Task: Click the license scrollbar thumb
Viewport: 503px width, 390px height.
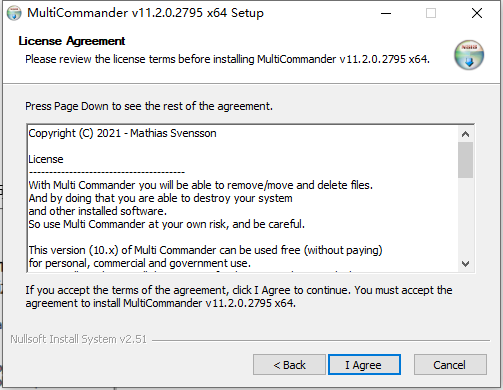Action: pos(465,160)
